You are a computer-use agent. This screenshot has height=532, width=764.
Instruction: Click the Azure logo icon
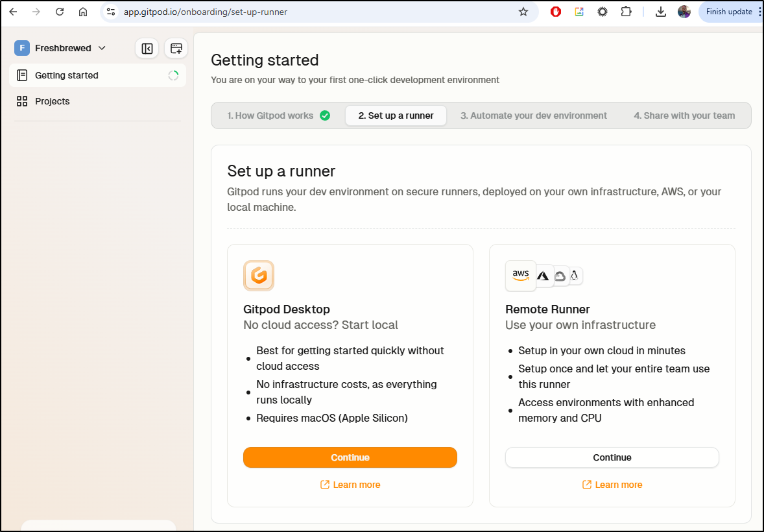(x=543, y=276)
